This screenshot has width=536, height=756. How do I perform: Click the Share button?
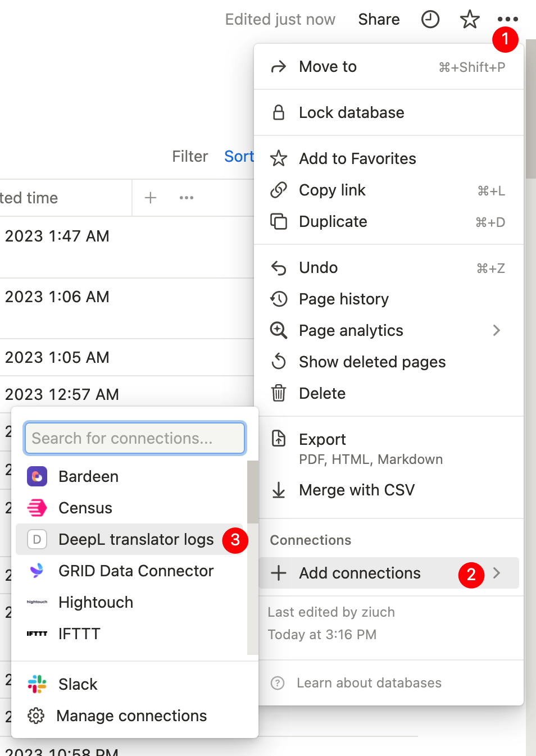(x=378, y=19)
